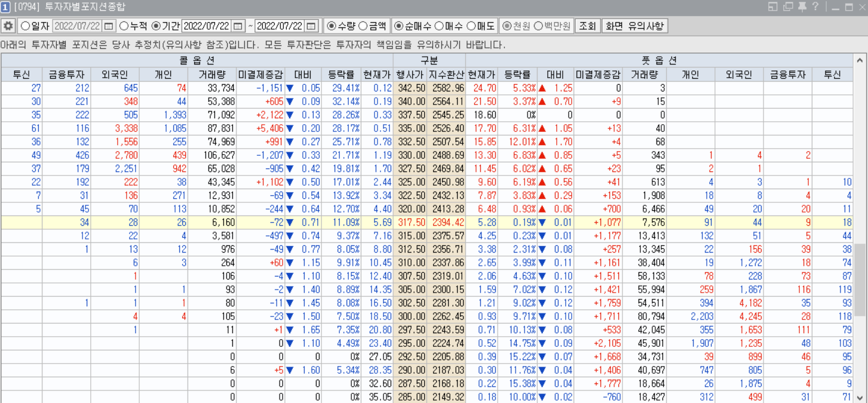The width and height of the screenshot is (868, 403).
Task: Click the put change rate 15.38% cell
Action: [x=517, y=383]
